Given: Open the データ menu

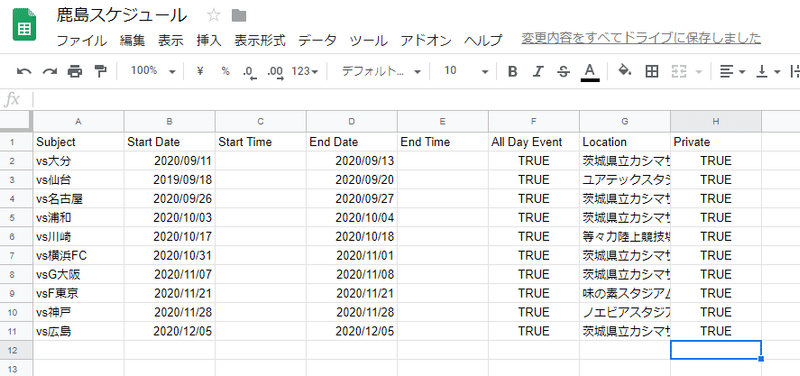Looking at the screenshot, I should tap(317, 40).
